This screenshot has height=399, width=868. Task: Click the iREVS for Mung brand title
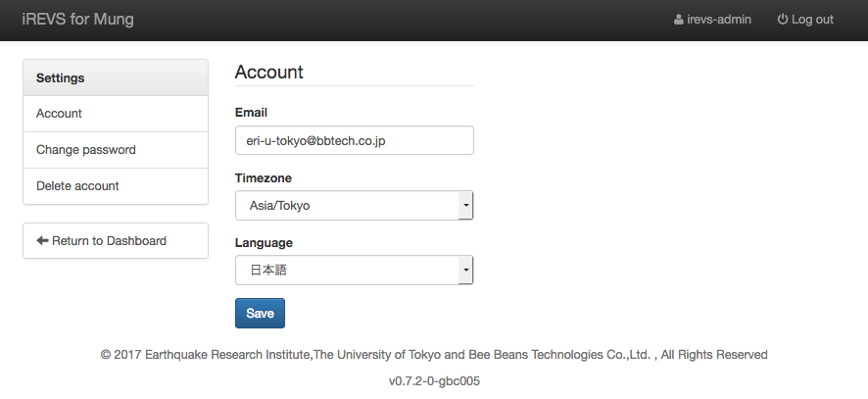click(77, 20)
